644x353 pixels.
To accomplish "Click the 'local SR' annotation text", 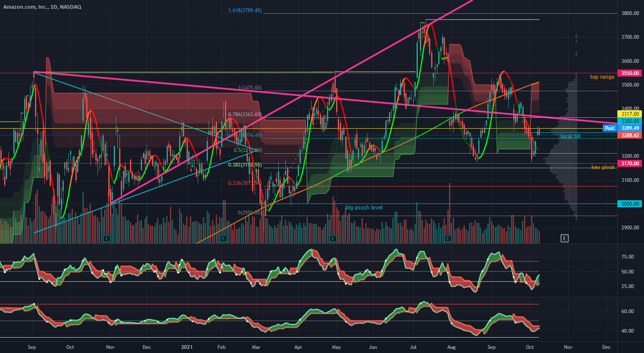I will (x=570, y=137).
